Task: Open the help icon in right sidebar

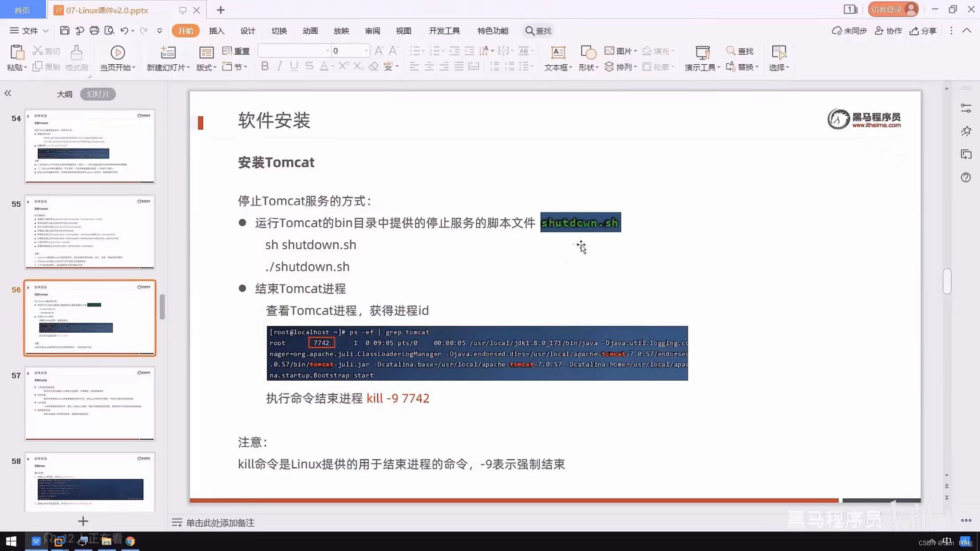Action: pyautogui.click(x=966, y=177)
